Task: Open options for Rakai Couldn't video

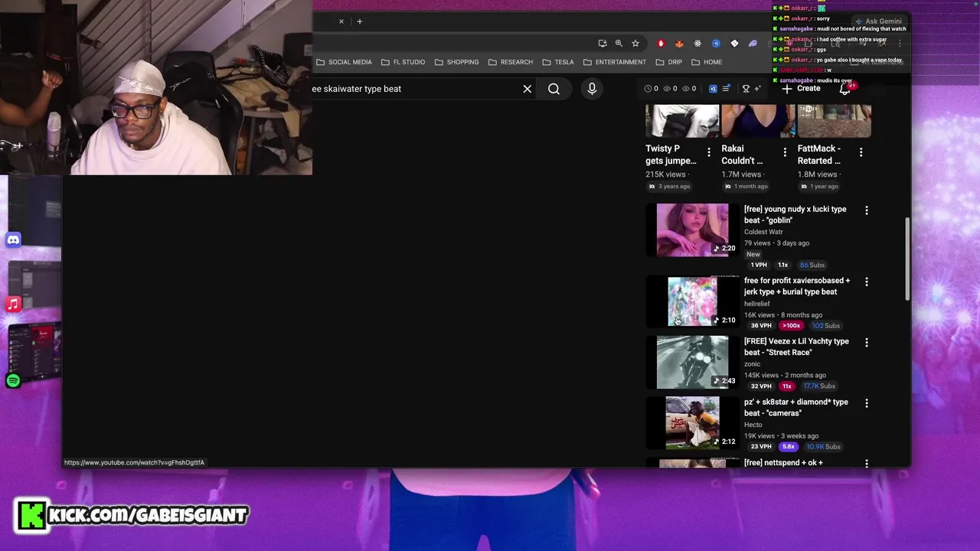Action: [x=785, y=152]
